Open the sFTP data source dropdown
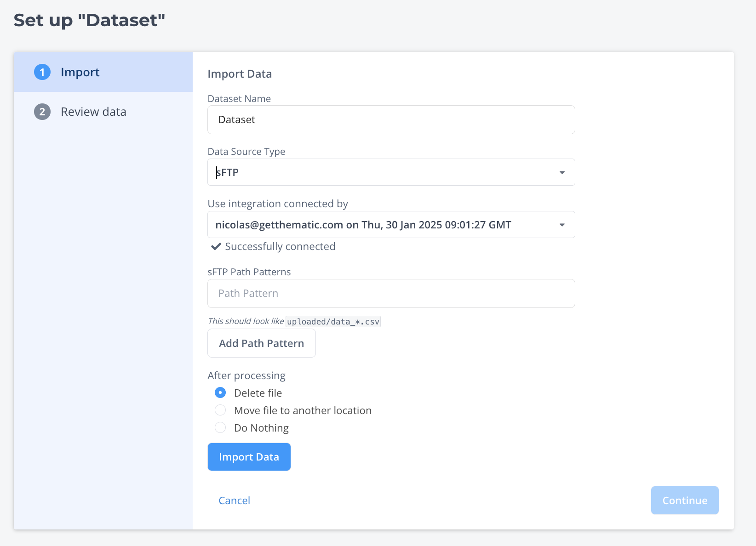756x546 pixels. [x=391, y=172]
